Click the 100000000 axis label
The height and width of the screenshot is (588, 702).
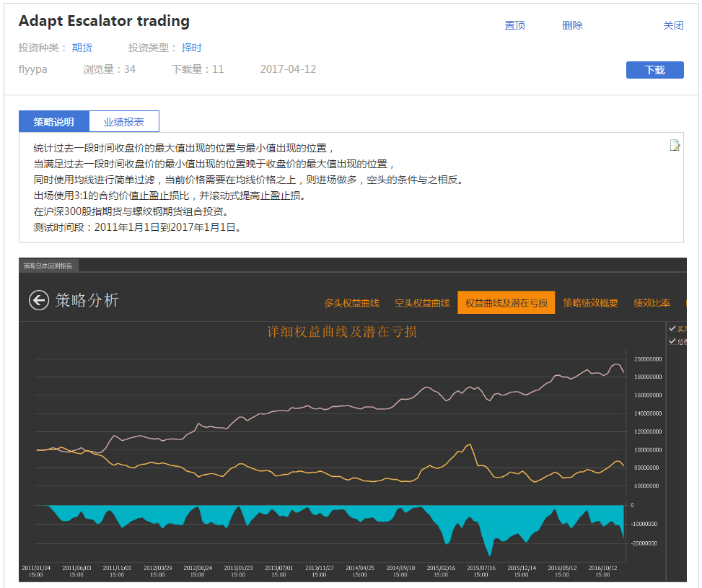pos(648,450)
